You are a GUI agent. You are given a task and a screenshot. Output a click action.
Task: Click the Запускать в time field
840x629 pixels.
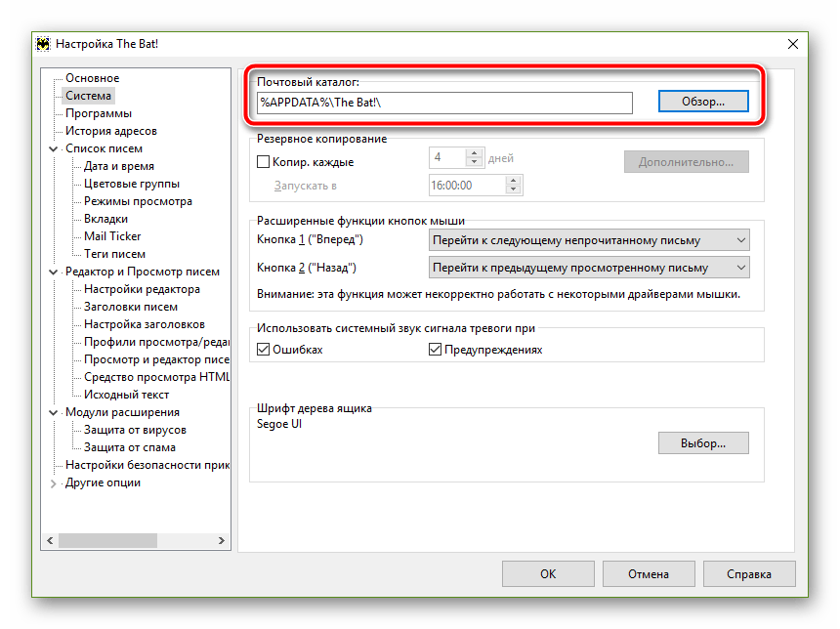click(x=467, y=186)
